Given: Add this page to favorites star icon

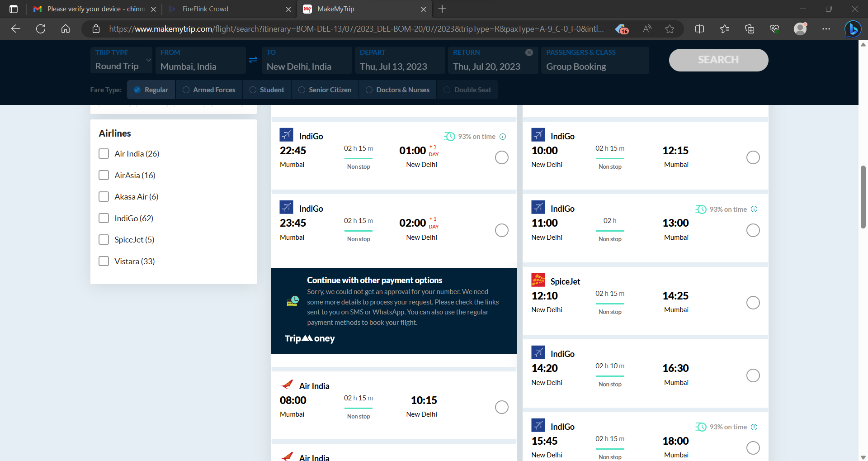Looking at the screenshot, I should (x=670, y=29).
